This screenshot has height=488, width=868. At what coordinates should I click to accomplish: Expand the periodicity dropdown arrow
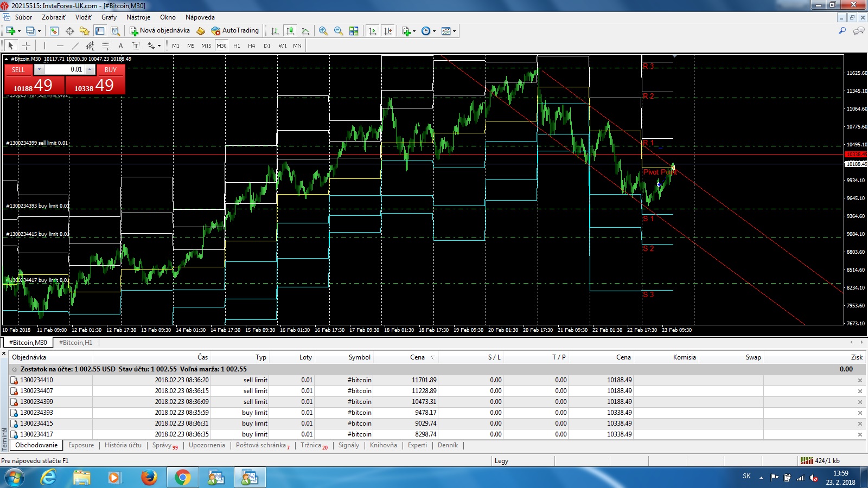pos(434,31)
